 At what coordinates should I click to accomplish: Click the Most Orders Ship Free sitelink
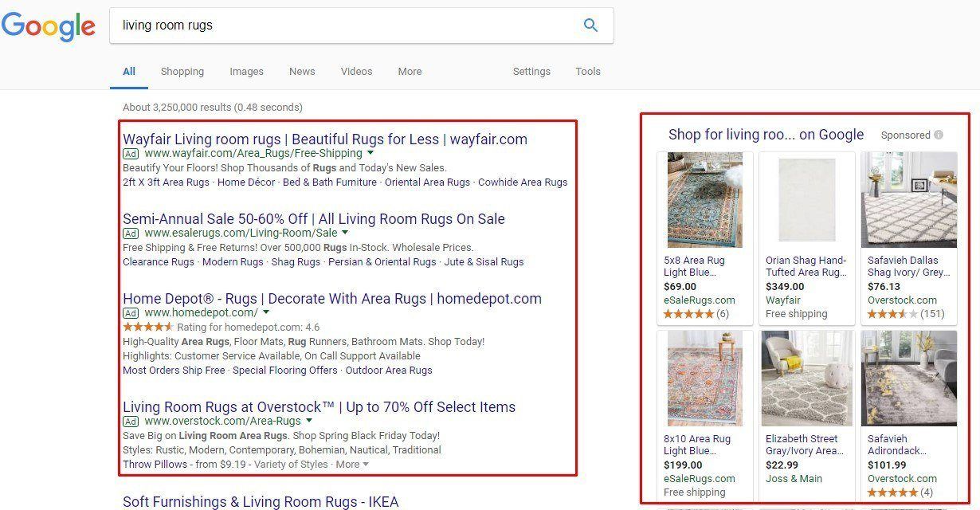(174, 370)
